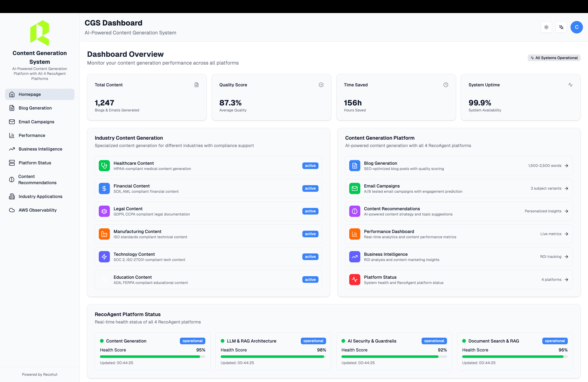Toggle light theme with the sun icon

[546, 27]
